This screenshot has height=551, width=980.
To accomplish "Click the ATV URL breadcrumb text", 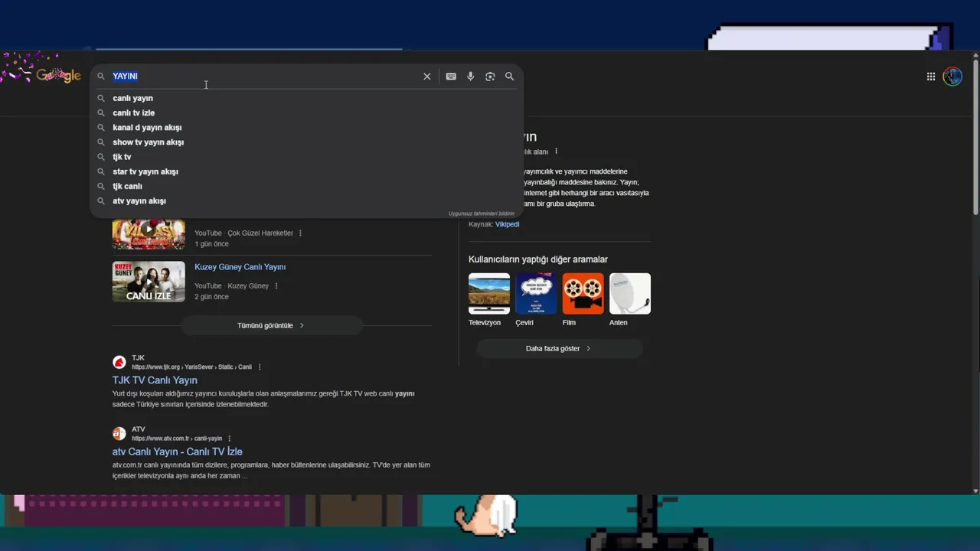I will tap(177, 439).
